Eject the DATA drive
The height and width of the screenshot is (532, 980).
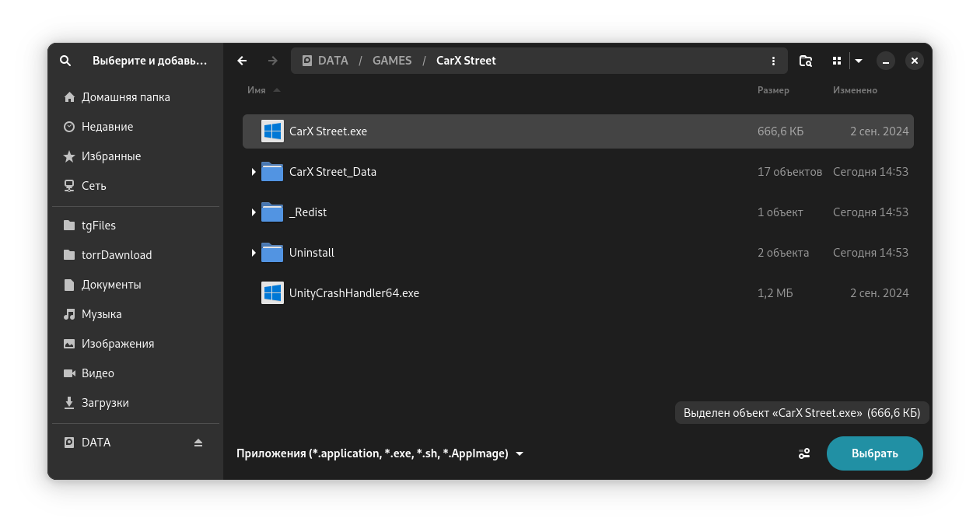(198, 443)
